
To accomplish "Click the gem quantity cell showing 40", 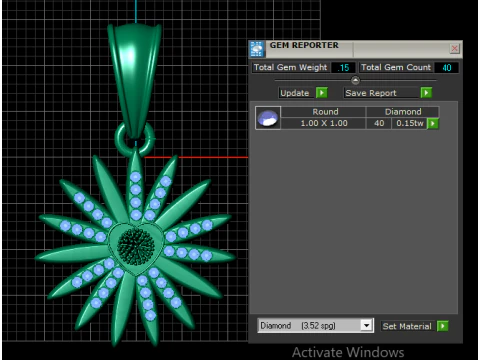I will pyautogui.click(x=379, y=123).
